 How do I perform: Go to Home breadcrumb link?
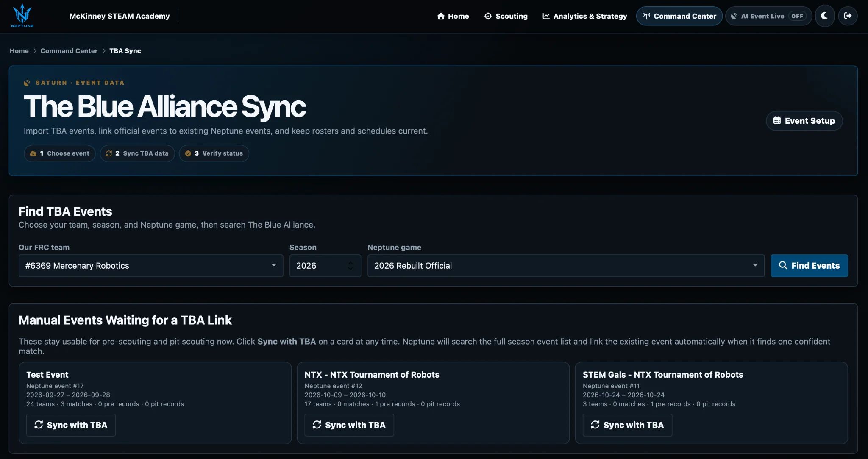click(19, 51)
